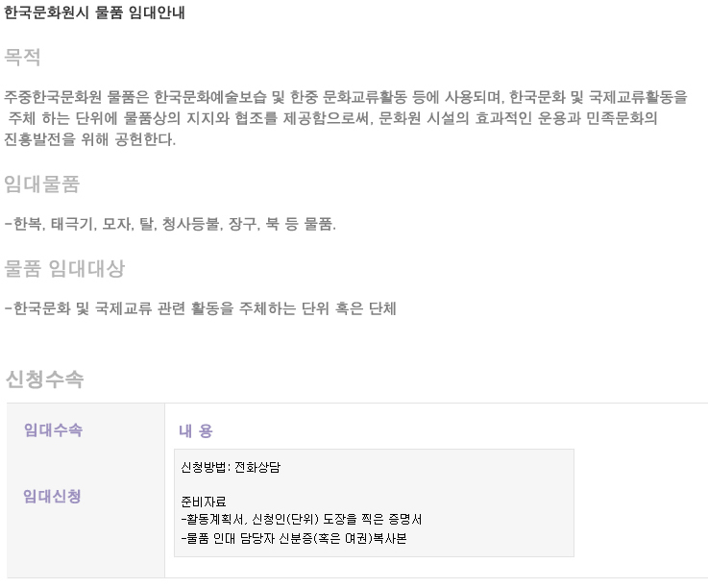Click the 신청수속 heading
Image resolution: width=708 pixels, height=588 pixels.
point(44,379)
